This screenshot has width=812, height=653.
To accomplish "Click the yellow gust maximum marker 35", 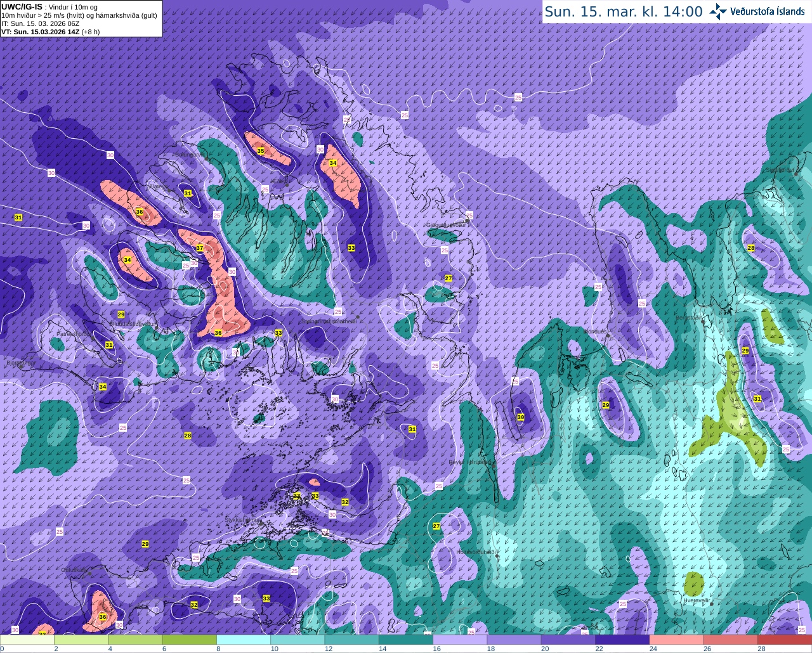I will (261, 151).
